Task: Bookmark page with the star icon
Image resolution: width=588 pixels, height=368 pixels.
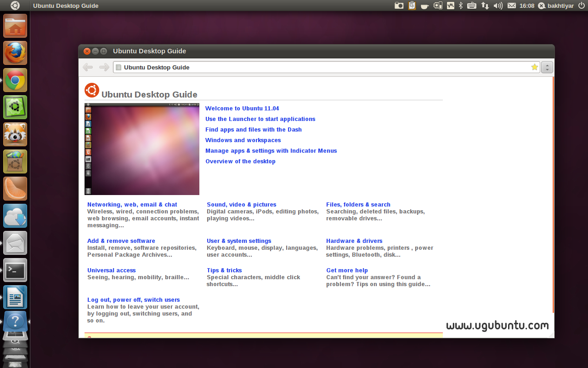Action: click(x=534, y=67)
